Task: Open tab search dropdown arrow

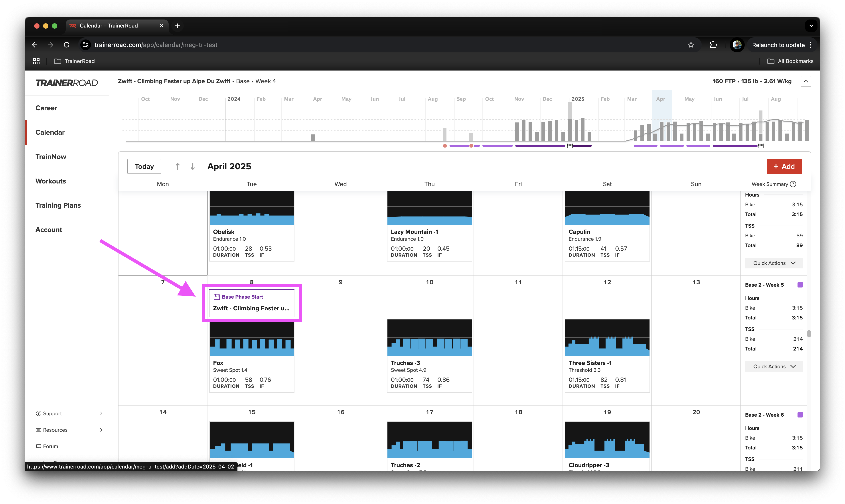Action: (x=811, y=26)
